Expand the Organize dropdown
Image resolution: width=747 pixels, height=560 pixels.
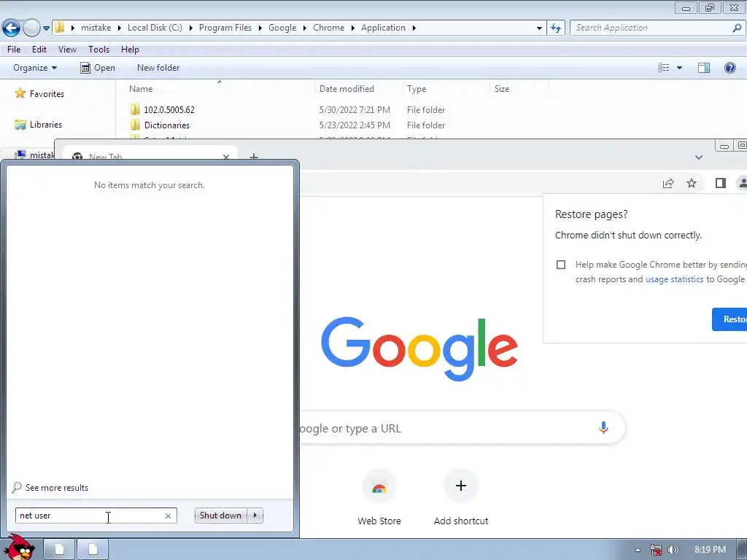coord(35,68)
